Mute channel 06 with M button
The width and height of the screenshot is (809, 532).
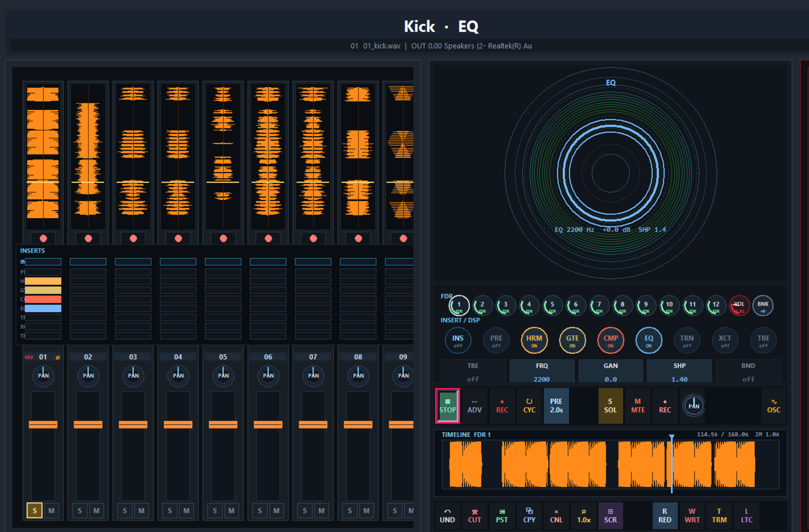(277, 510)
